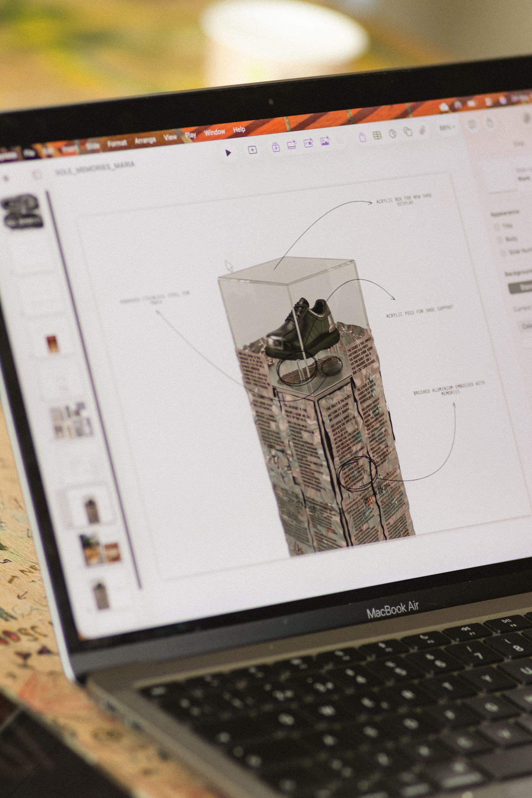Image resolution: width=532 pixels, height=798 pixels.
Task: Open the 88% zoom level dropdown
Action: click(x=447, y=128)
